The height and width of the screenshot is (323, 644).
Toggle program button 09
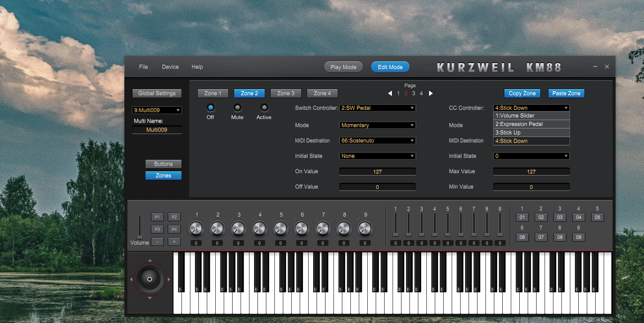579,237
